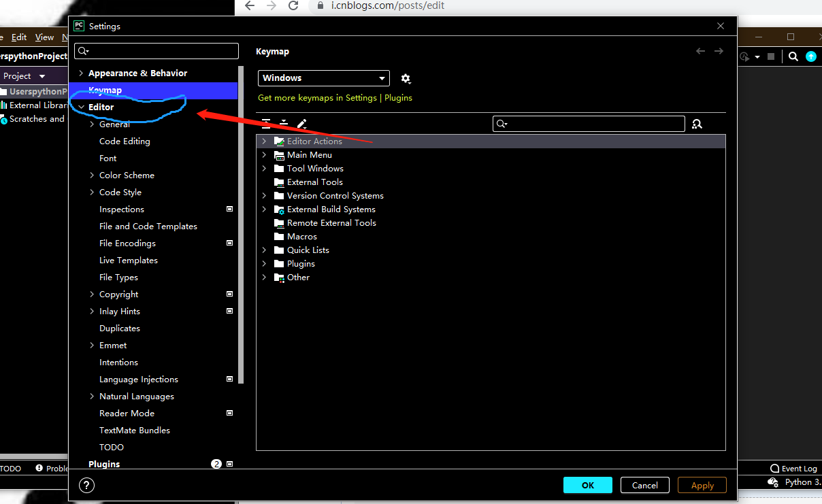Open View menu in PyCharm window
Viewport: 822px width, 504px height.
point(44,37)
